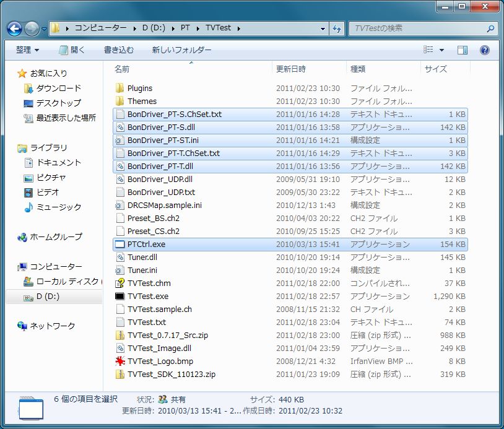The height and width of the screenshot is (429, 504).
Task: Select file name BonDriver_PT-S.ChSet.txt
Action: pos(175,115)
